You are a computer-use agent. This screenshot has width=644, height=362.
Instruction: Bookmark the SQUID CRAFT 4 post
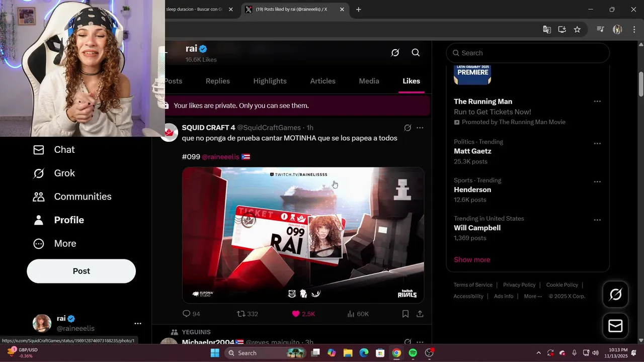point(406,314)
